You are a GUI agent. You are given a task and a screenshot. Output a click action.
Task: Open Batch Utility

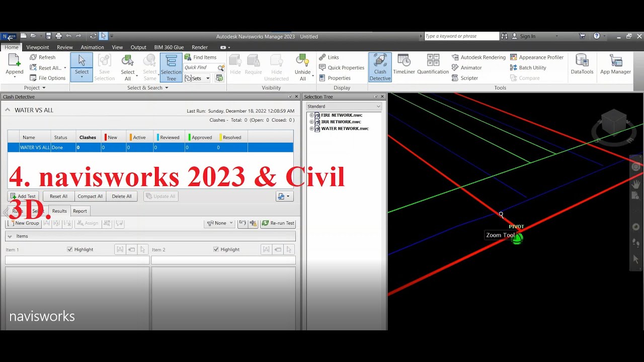click(x=528, y=68)
